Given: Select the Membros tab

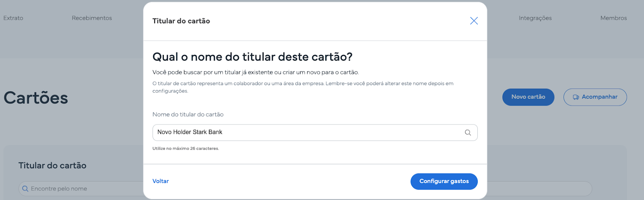Looking at the screenshot, I should (613, 18).
